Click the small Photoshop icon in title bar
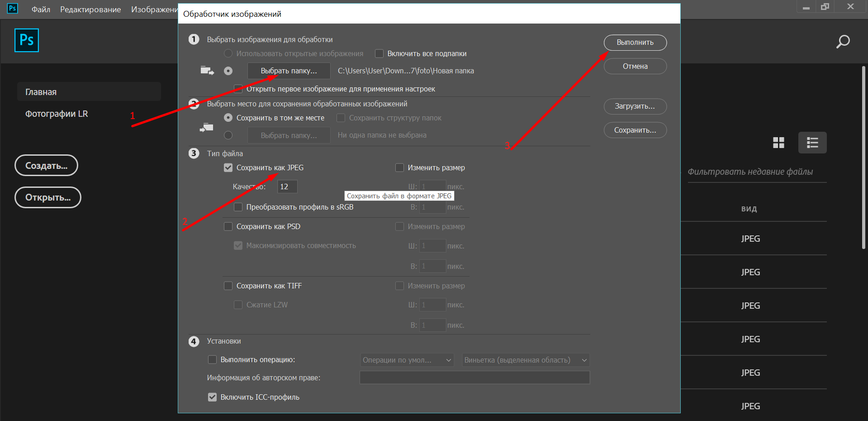 pyautogui.click(x=13, y=8)
